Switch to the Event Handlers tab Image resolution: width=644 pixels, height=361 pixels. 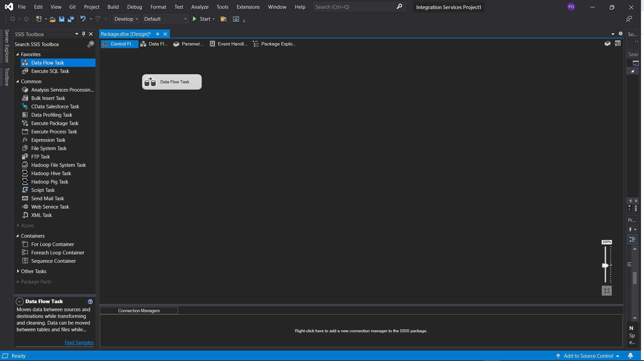click(x=229, y=44)
